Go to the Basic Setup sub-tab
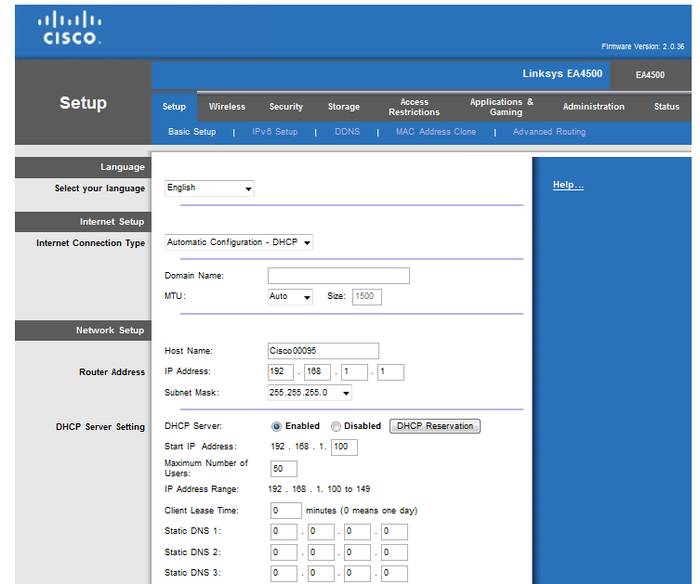This screenshot has height=584, width=700. 192,132
